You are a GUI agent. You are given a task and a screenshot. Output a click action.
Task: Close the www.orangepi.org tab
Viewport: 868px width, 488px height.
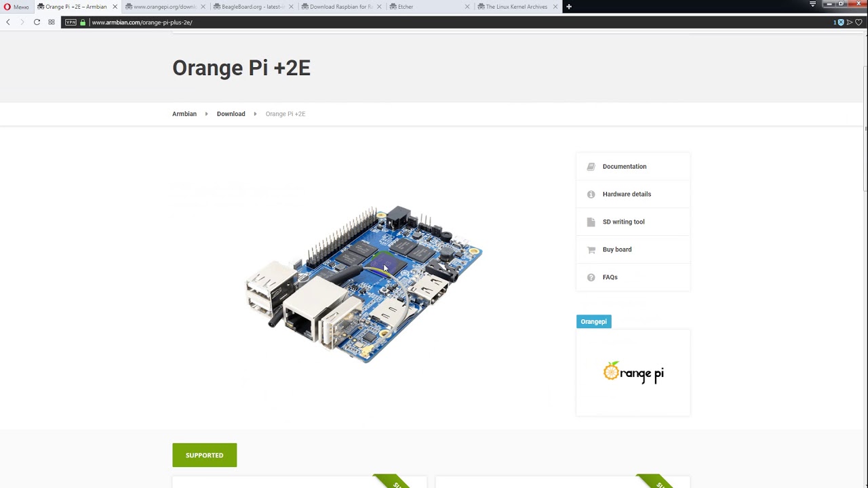click(x=203, y=7)
